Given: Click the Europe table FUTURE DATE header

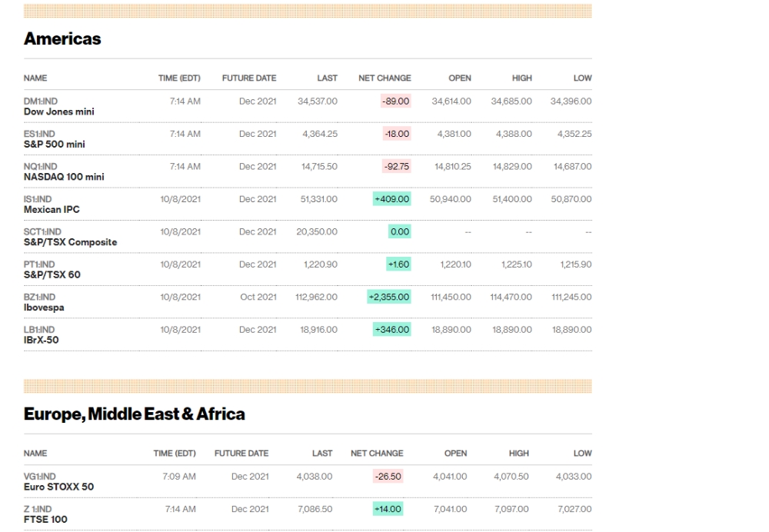Looking at the screenshot, I should (241, 454).
